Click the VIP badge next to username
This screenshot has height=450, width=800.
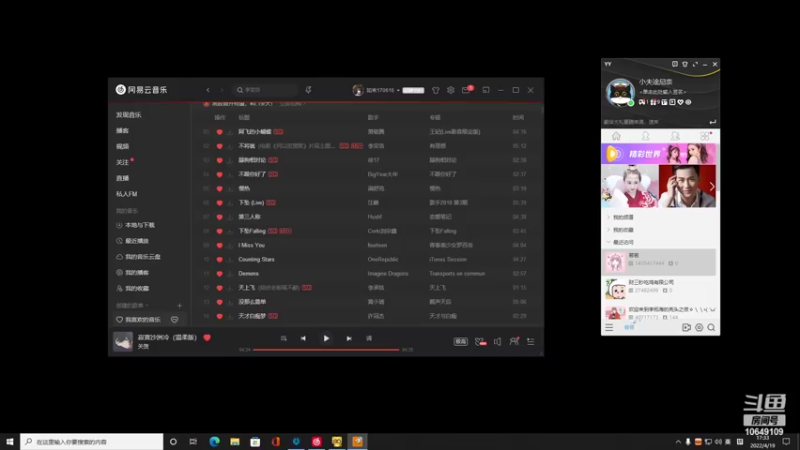413,90
